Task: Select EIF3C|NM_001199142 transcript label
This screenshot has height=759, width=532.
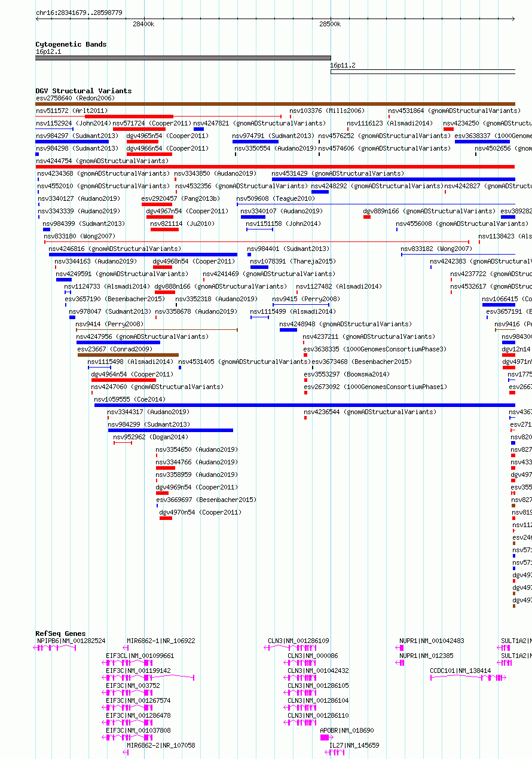Action: (138, 671)
